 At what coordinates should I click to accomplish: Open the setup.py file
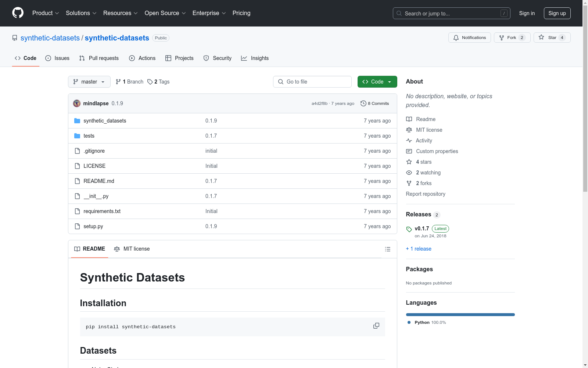coord(93,226)
